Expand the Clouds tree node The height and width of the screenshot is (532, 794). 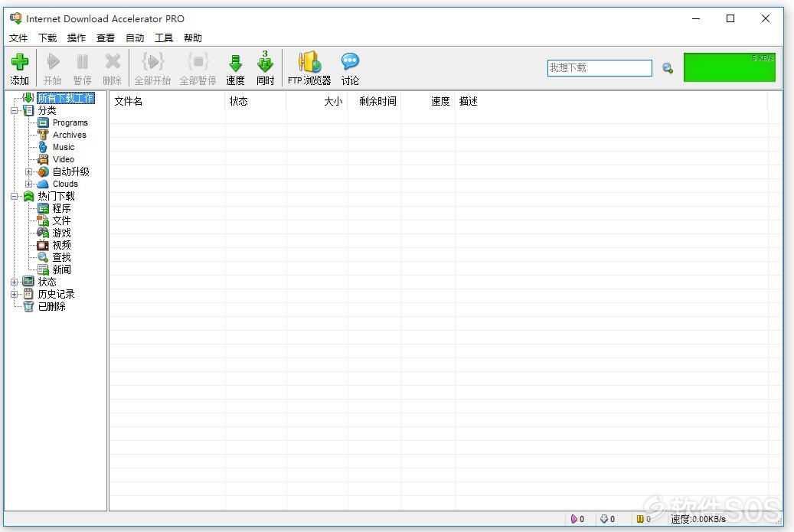[x=29, y=184]
